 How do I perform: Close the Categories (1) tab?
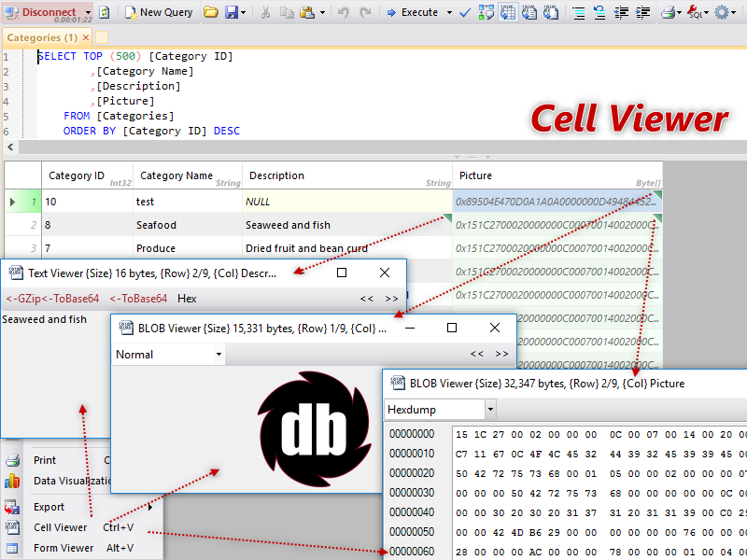pos(86,37)
